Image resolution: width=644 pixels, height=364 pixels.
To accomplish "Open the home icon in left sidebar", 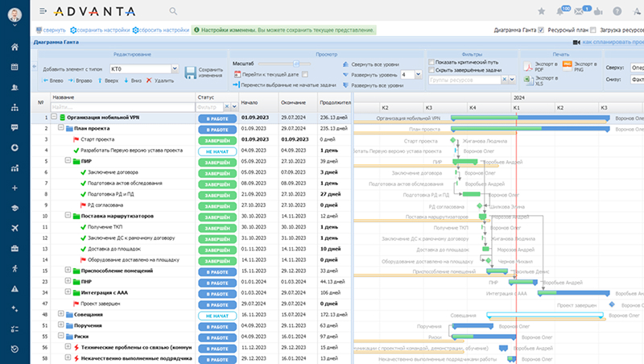I will [x=15, y=47].
